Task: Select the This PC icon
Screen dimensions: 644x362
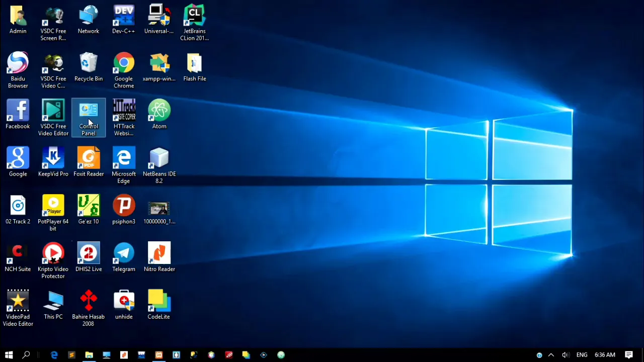Action: [x=53, y=305]
